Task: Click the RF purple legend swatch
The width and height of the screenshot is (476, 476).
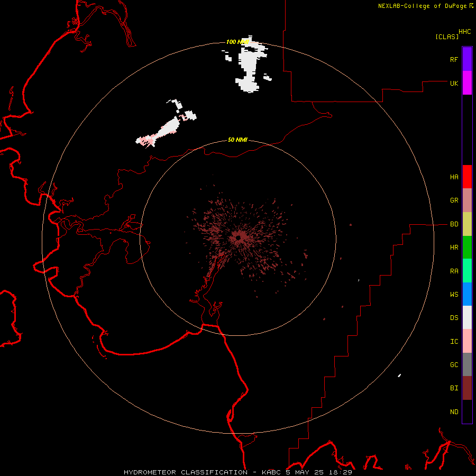Action: pyautogui.click(x=467, y=59)
